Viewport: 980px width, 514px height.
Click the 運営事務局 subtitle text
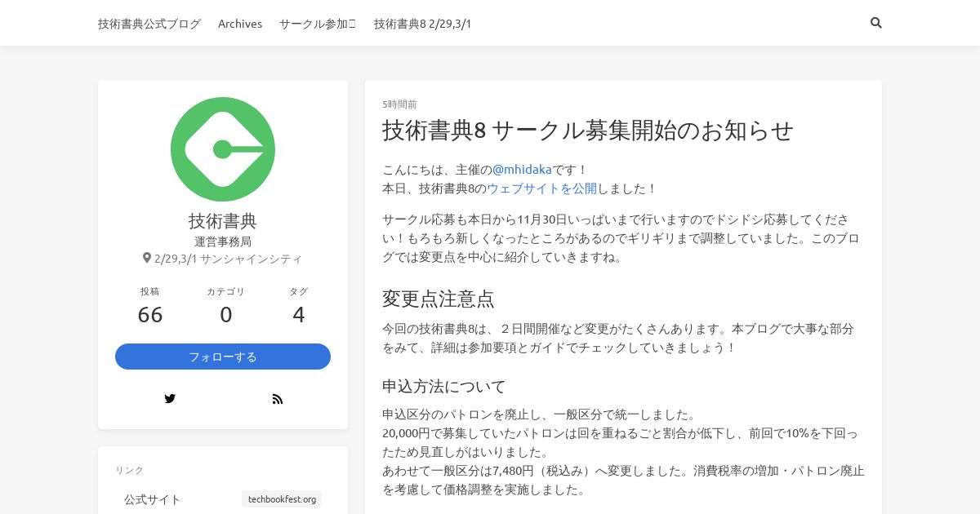tap(223, 241)
